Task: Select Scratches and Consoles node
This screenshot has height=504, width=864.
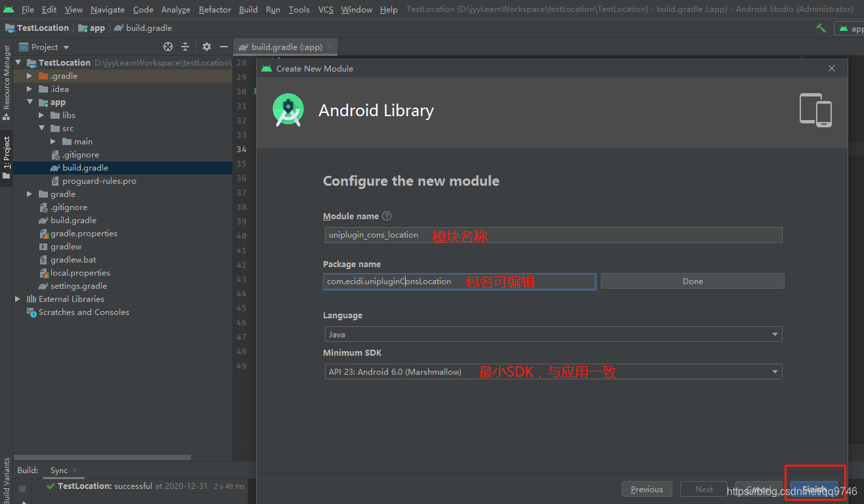Action: point(83,312)
